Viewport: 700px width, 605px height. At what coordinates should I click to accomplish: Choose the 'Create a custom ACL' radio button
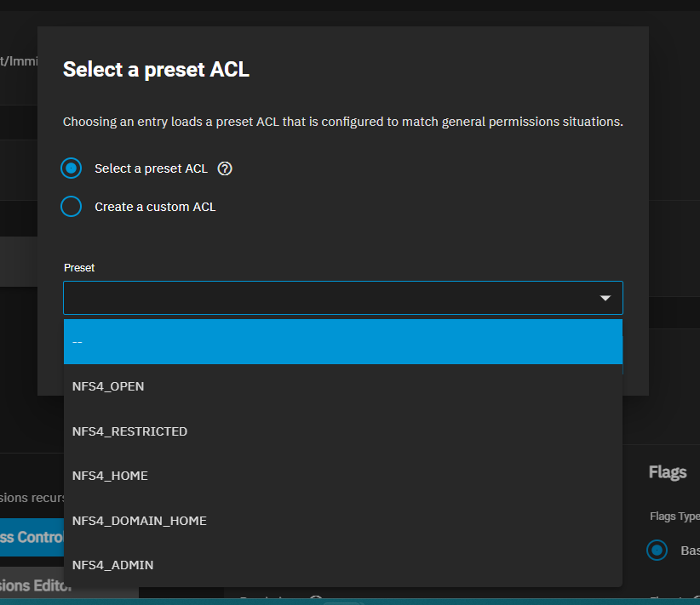click(x=72, y=207)
